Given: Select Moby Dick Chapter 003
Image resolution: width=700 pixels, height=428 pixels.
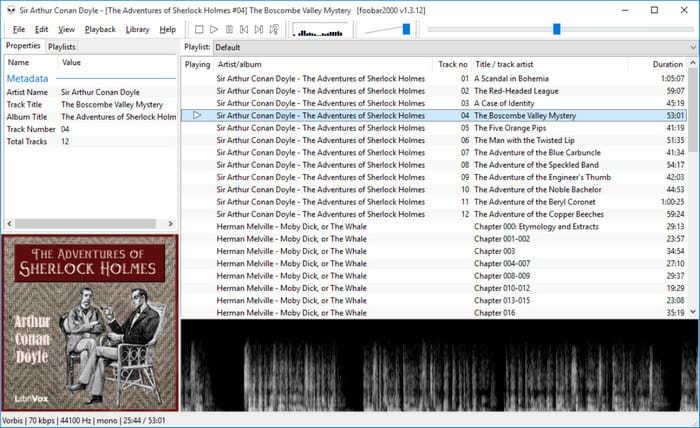Looking at the screenshot, I should click(x=433, y=251).
